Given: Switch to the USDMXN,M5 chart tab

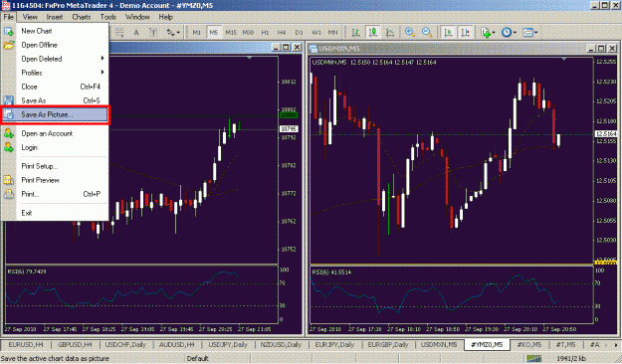Looking at the screenshot, I should (439, 344).
